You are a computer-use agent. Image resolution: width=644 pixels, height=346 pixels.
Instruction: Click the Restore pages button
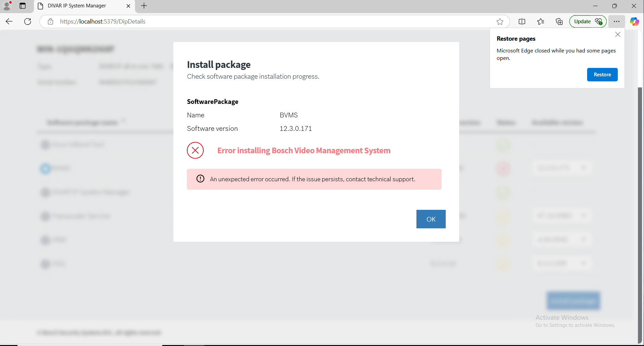coord(602,75)
